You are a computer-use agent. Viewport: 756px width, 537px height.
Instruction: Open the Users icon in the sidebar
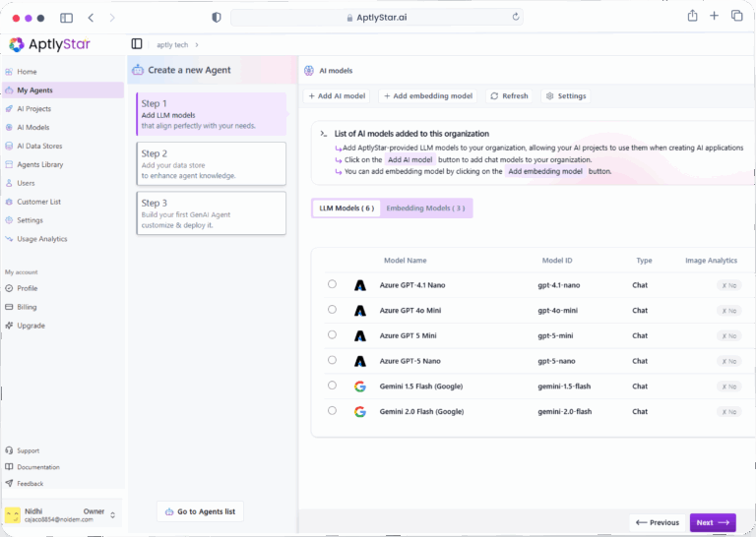click(x=9, y=183)
